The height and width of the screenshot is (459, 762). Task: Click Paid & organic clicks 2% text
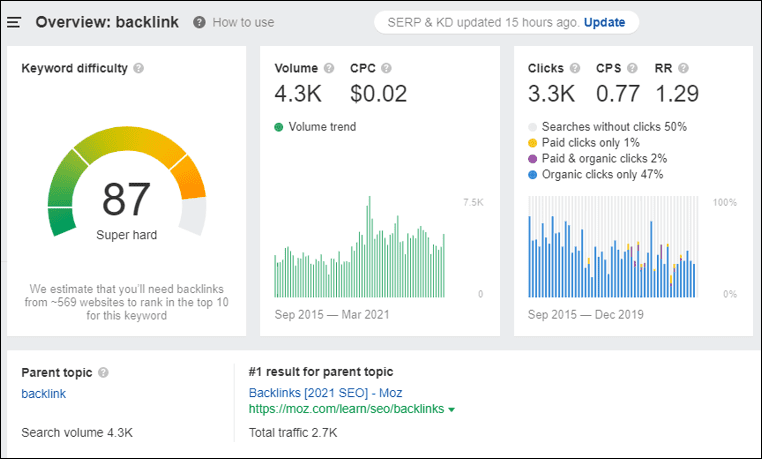coord(604,159)
